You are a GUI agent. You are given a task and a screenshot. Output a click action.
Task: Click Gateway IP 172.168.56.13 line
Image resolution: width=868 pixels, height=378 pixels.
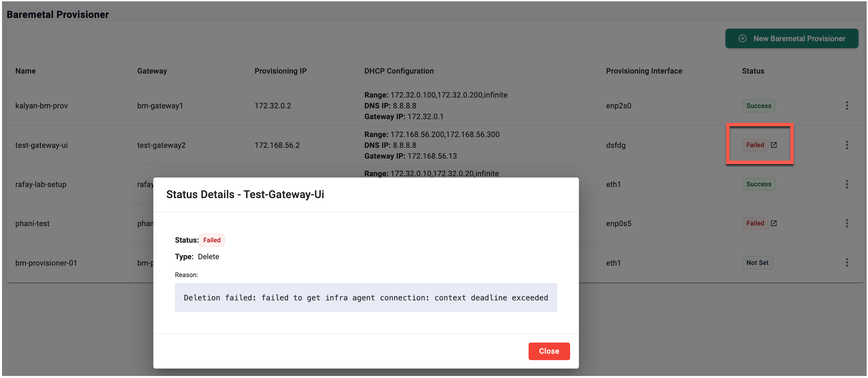[410, 156]
